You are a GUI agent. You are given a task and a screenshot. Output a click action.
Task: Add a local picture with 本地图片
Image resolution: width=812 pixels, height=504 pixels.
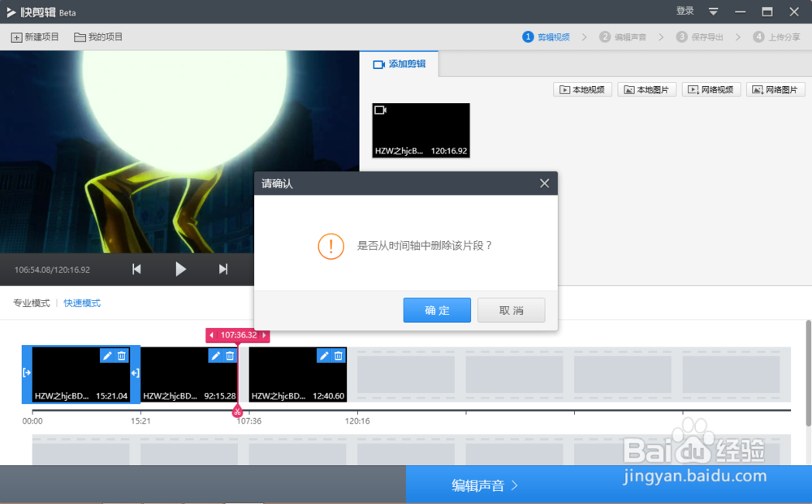point(647,89)
